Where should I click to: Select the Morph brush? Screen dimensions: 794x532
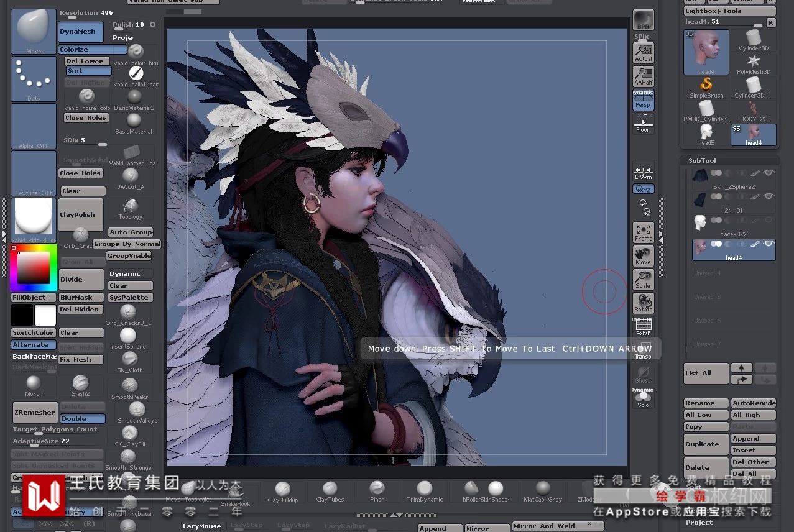click(x=34, y=386)
